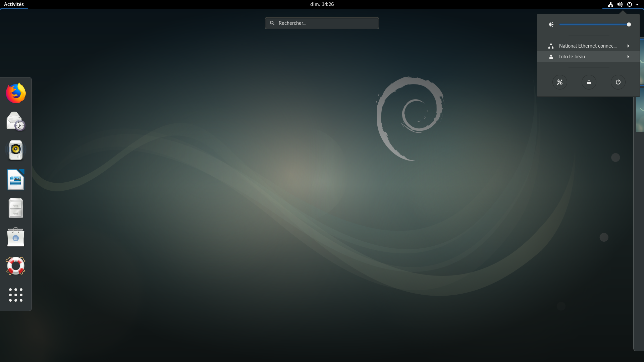Open the power off button in system menu
The image size is (644, 362).
[x=618, y=82]
